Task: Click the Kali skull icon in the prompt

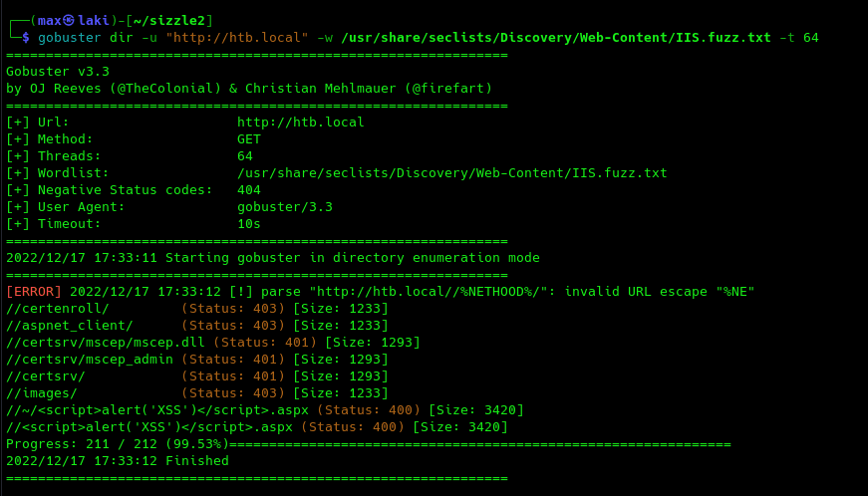Action: (69, 21)
